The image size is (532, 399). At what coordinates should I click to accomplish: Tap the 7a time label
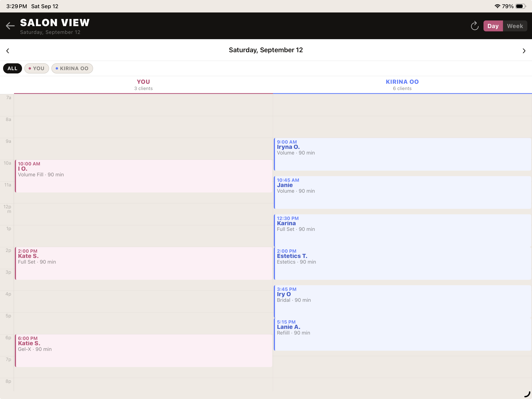(x=9, y=98)
